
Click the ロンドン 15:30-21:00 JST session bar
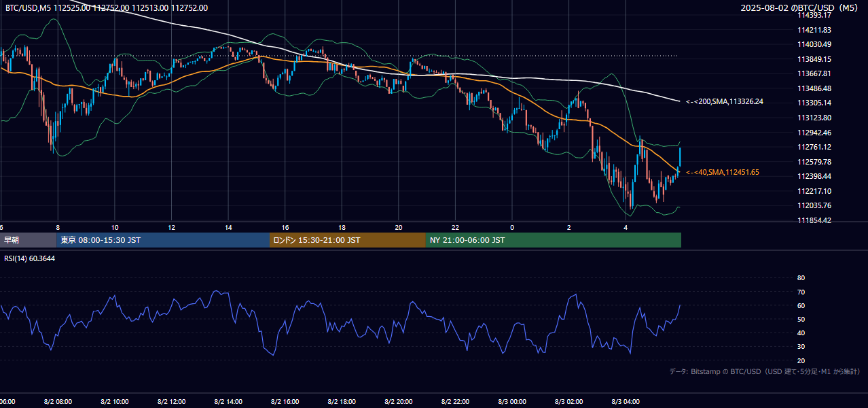pyautogui.click(x=348, y=240)
